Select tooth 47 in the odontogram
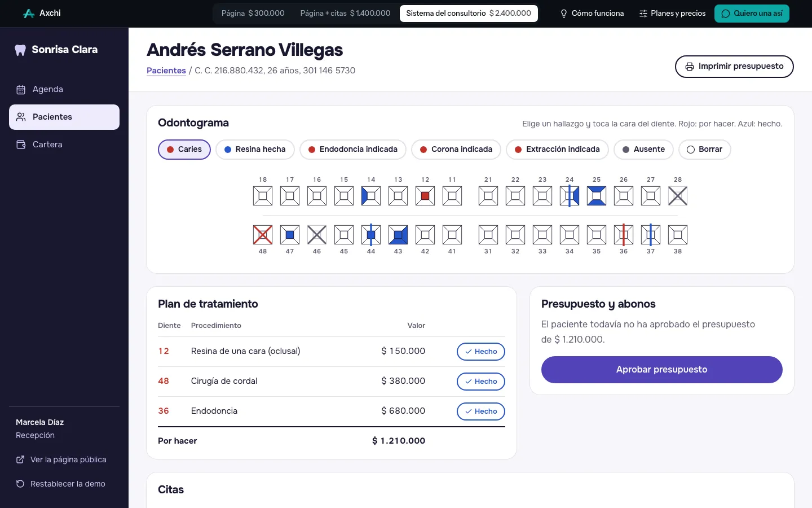This screenshot has width=812, height=508. [x=290, y=235]
